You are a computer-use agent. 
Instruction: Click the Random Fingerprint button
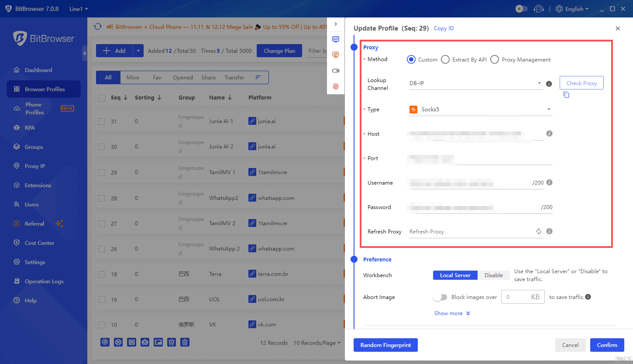(x=385, y=345)
